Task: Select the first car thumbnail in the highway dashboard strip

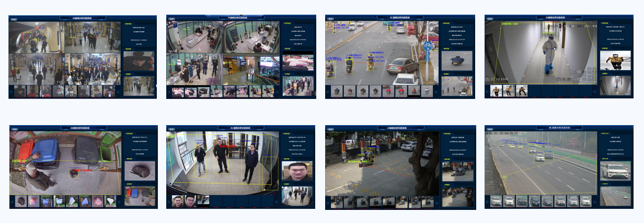Action: point(496,200)
